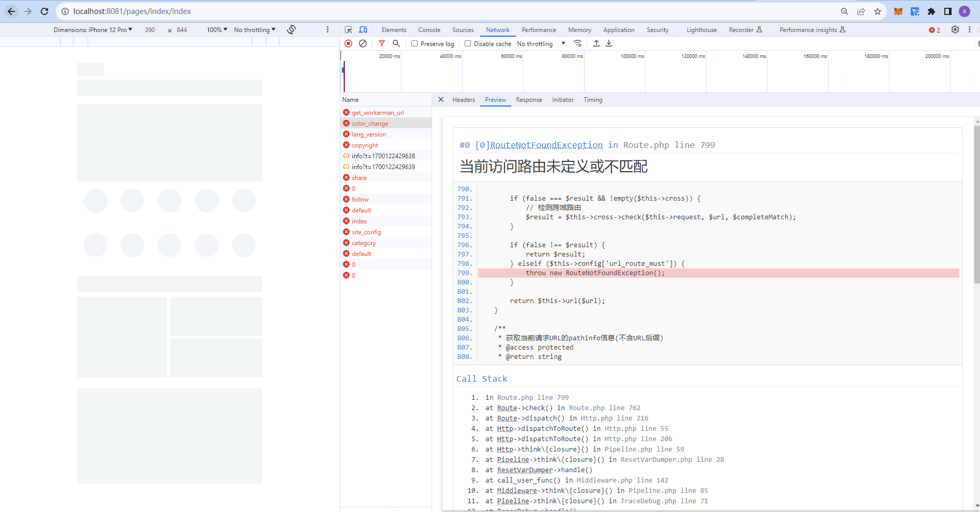Enable Disable cache checkbox
Viewport: 980px width, 512px height.
(468, 43)
